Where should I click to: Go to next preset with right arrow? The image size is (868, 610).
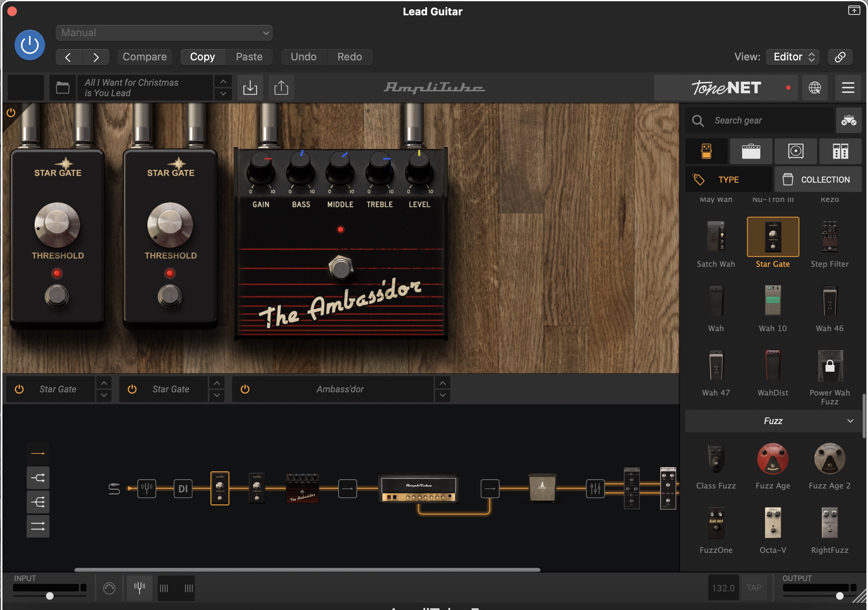click(x=96, y=57)
